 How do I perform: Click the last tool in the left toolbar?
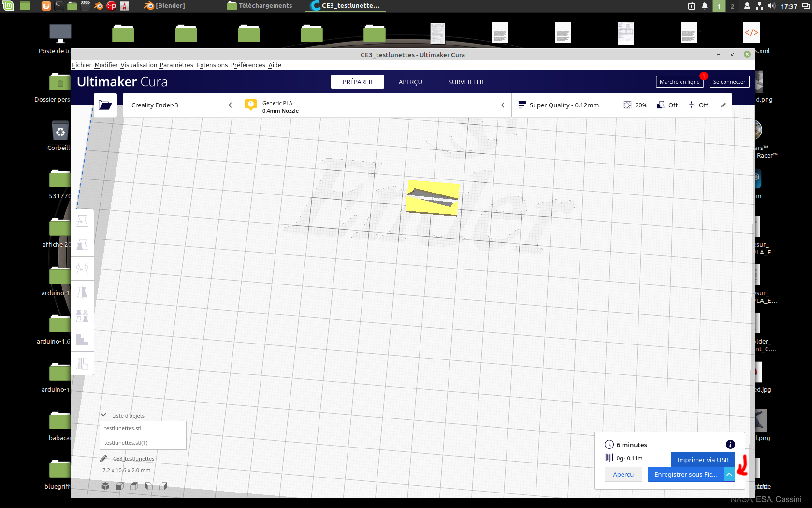pyautogui.click(x=82, y=363)
